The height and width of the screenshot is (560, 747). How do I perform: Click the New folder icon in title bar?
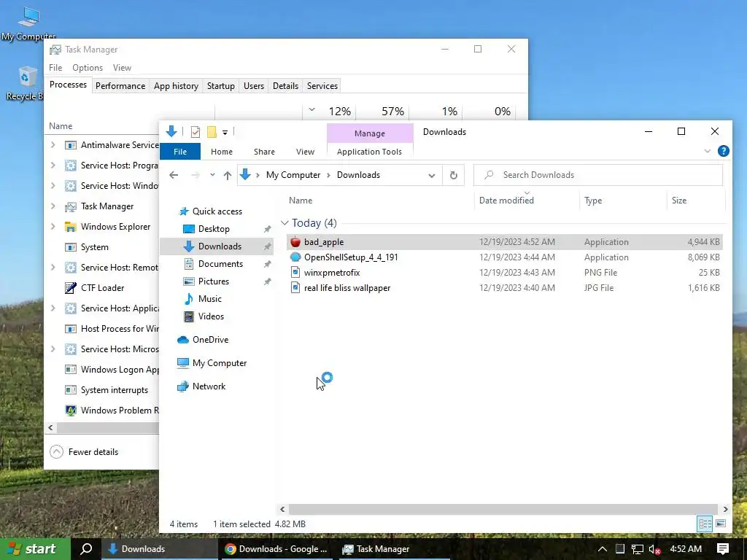point(212,132)
